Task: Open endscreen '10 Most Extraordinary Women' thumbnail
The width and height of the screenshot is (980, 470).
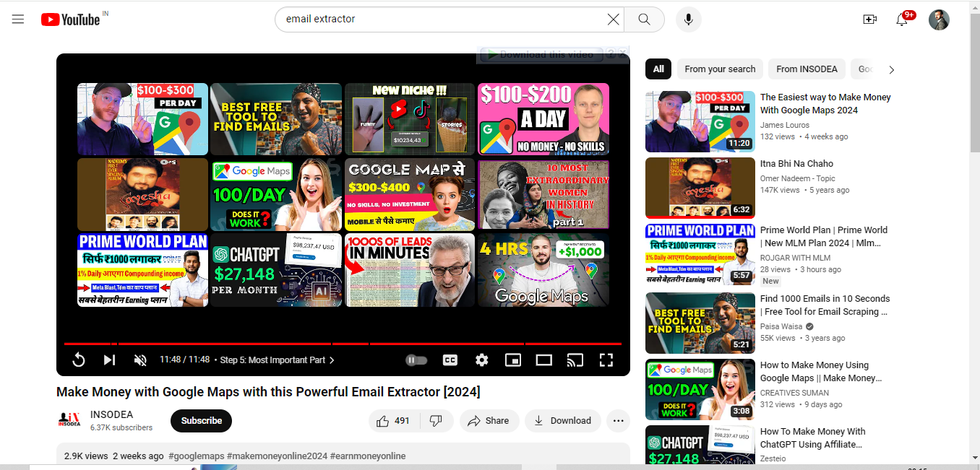Action: tap(543, 194)
